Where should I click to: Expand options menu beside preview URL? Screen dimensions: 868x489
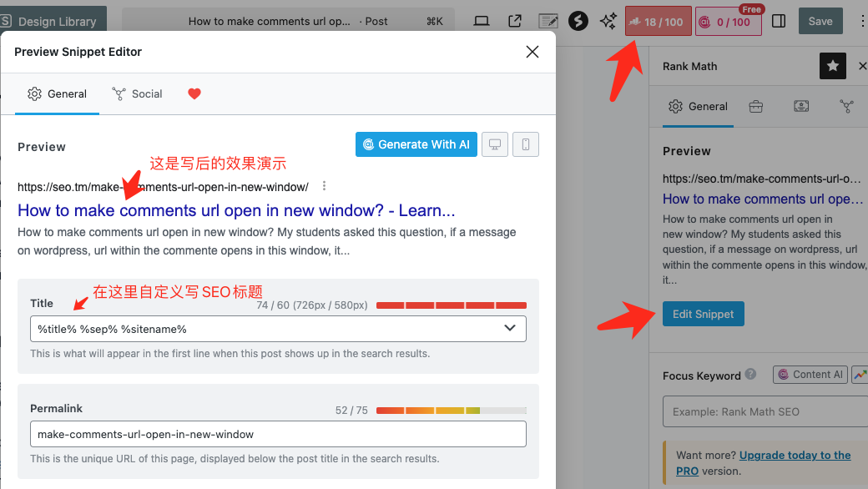coord(325,186)
